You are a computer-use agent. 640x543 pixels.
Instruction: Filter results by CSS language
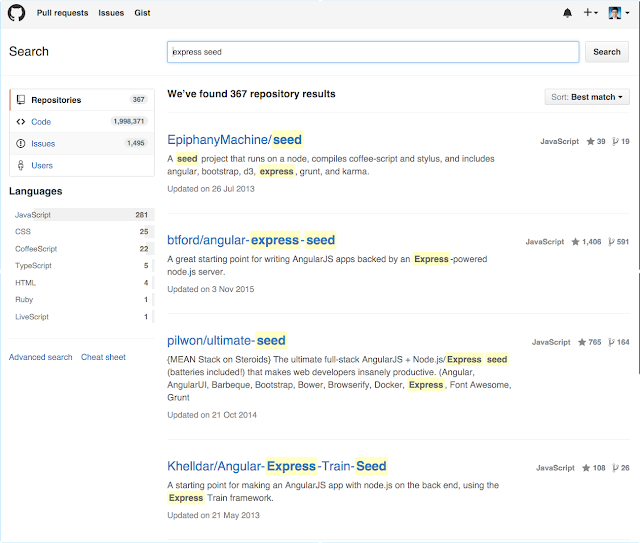click(x=82, y=231)
